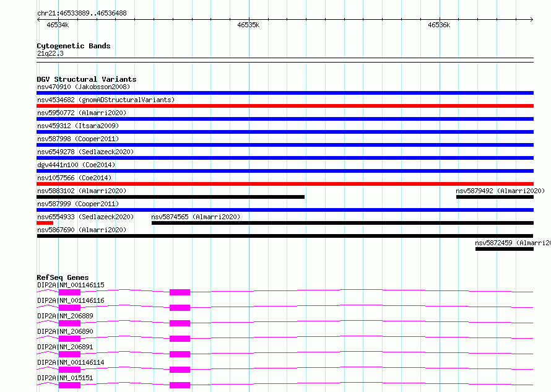This screenshot has height=392, width=551.
Task: Open nsv6549278 (Sedlazeck2020) variant label
Action: pyautogui.click(x=85, y=152)
